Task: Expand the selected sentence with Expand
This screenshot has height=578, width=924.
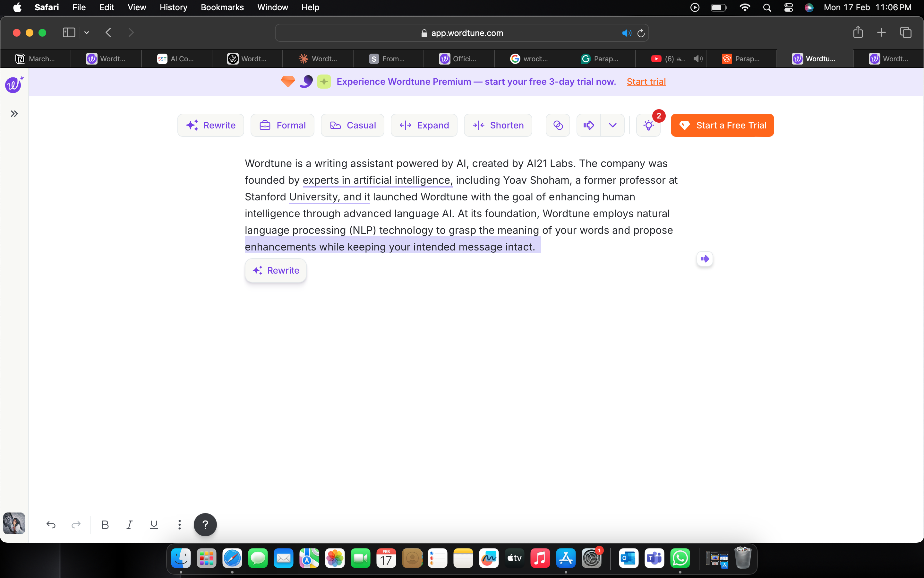Action: coord(424,125)
